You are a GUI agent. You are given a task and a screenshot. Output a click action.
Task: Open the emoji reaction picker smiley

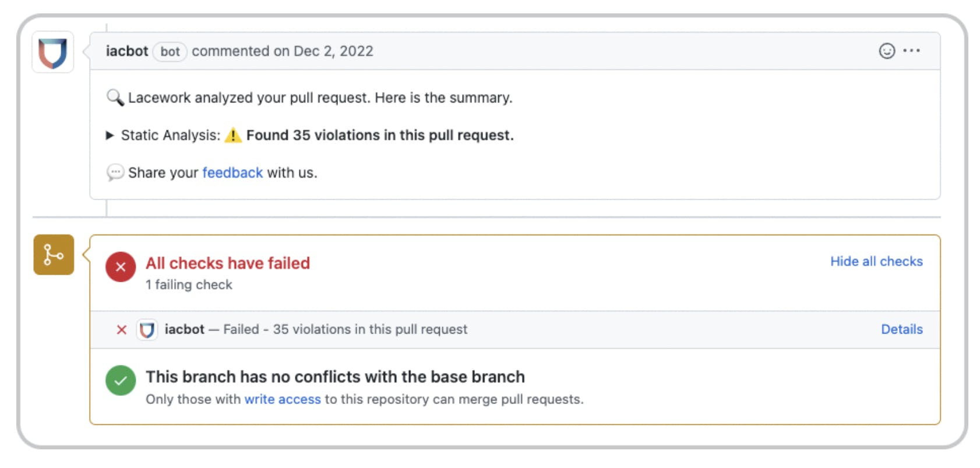tap(886, 51)
